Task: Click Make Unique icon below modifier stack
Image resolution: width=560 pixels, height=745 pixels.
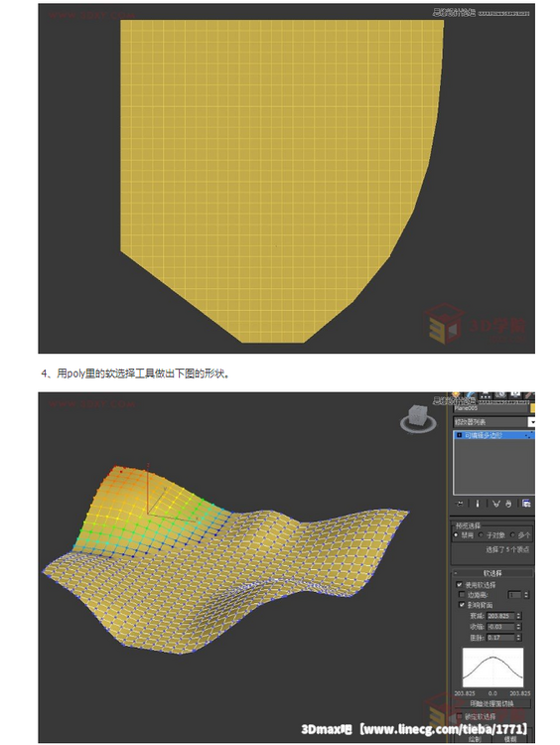Action: (x=496, y=504)
